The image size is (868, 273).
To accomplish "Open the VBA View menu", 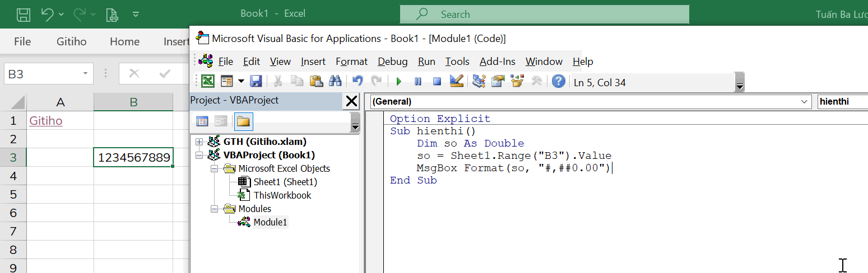I will [280, 62].
